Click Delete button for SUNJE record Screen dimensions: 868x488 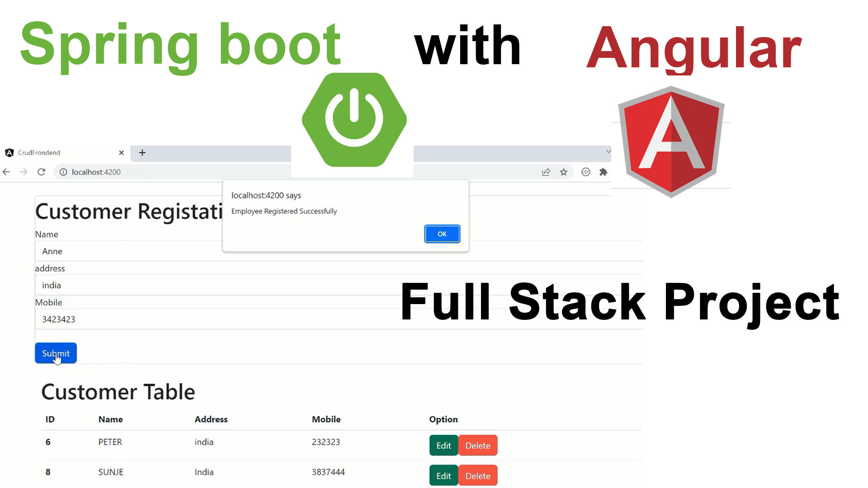click(x=477, y=475)
